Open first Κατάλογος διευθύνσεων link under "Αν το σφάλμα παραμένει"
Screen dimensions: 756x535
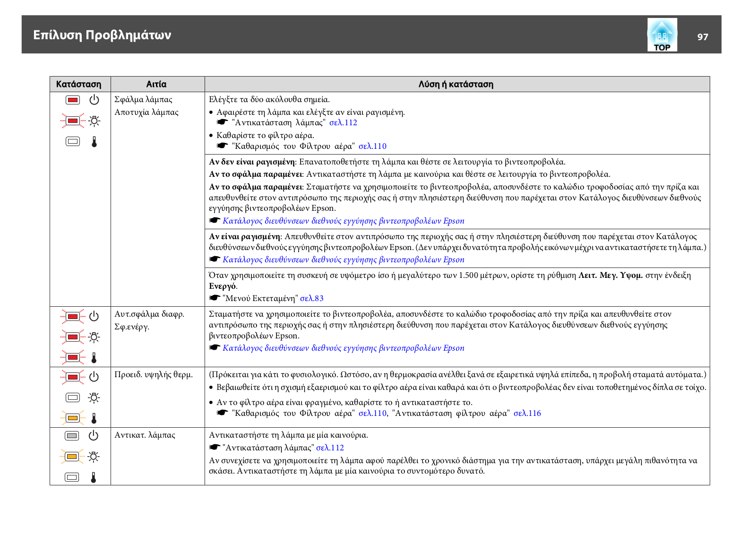(x=344, y=221)
